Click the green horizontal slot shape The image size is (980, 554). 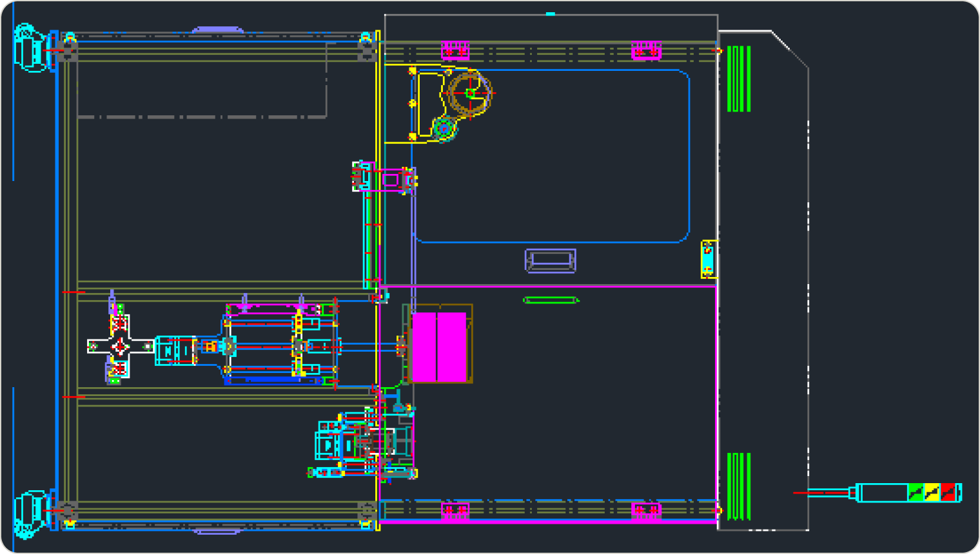tap(551, 300)
